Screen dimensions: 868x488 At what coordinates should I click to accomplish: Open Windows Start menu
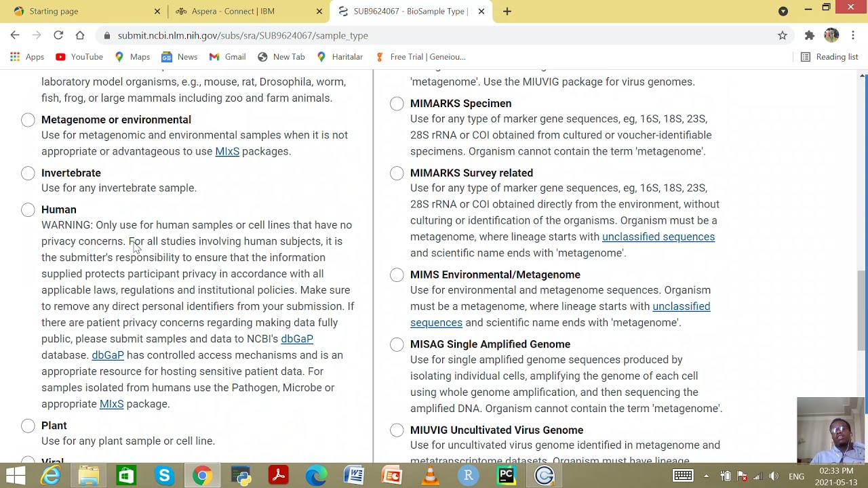click(15, 476)
